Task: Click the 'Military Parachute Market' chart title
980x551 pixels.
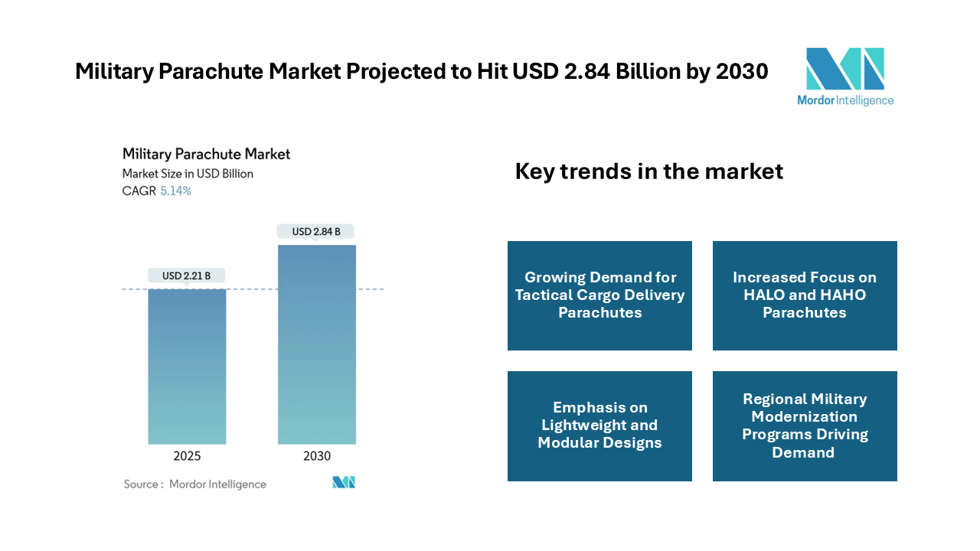Action: tap(206, 154)
